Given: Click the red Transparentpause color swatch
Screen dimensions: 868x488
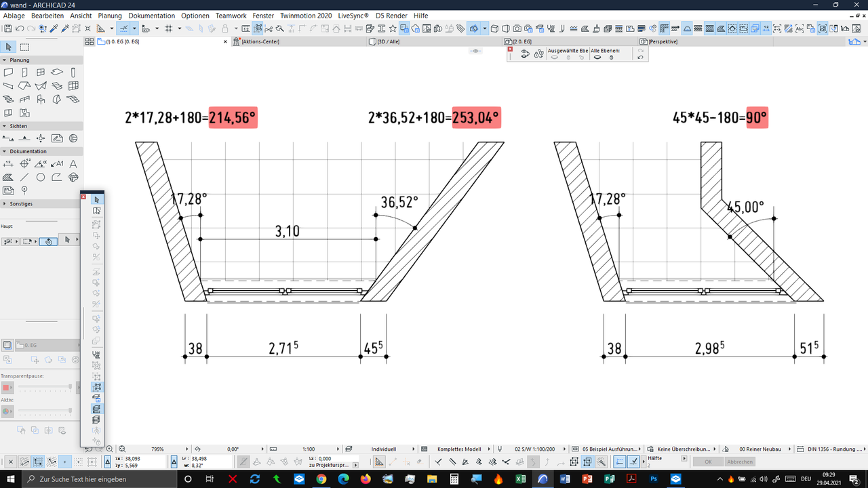Looking at the screenshot, I should coord(7,388).
